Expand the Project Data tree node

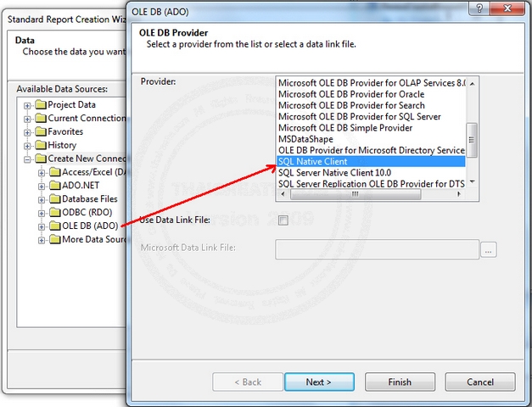pyautogui.click(x=27, y=106)
